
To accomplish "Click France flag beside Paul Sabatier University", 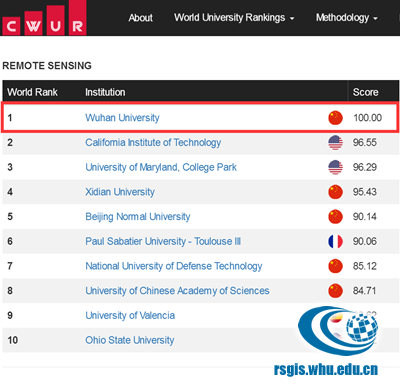I will coord(335,241).
